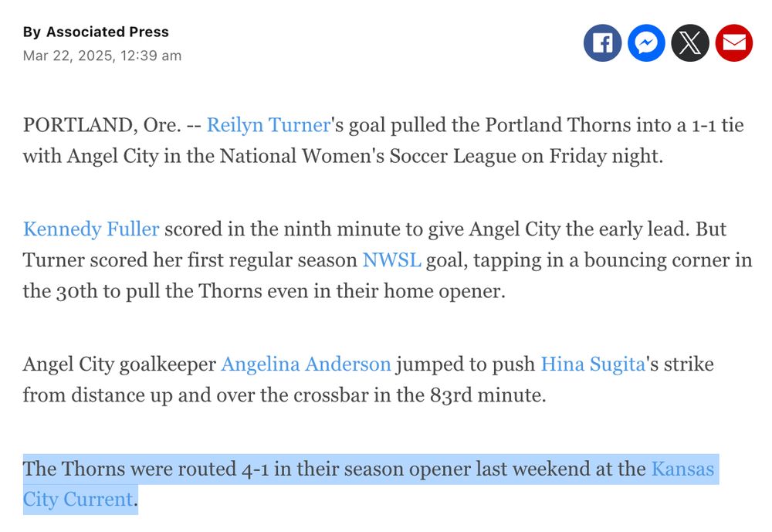Open the Messenger lightning-bolt share icon
This screenshot has width=772, height=532.
click(x=646, y=42)
